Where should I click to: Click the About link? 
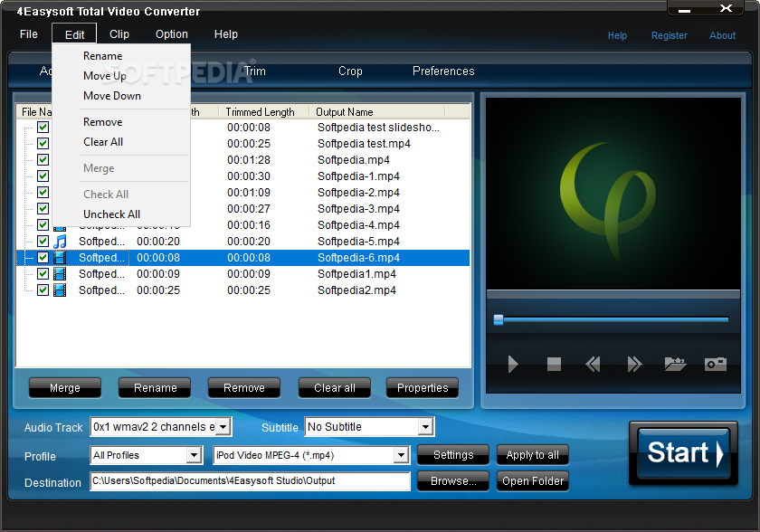722,35
